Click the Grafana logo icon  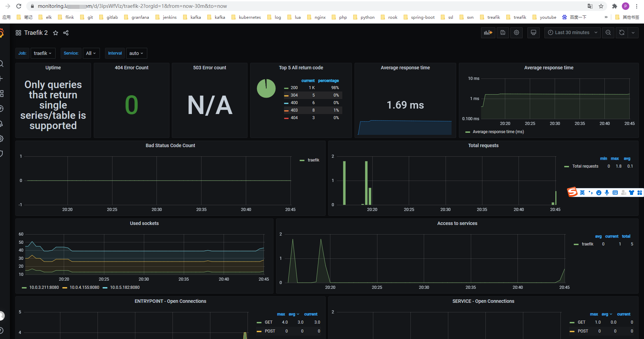(x=2, y=33)
